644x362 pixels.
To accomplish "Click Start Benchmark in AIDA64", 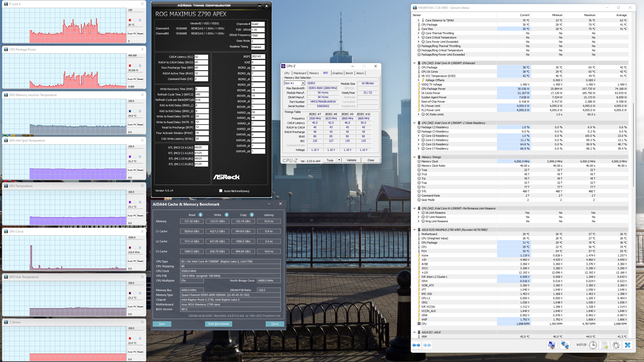I will click(x=218, y=324).
